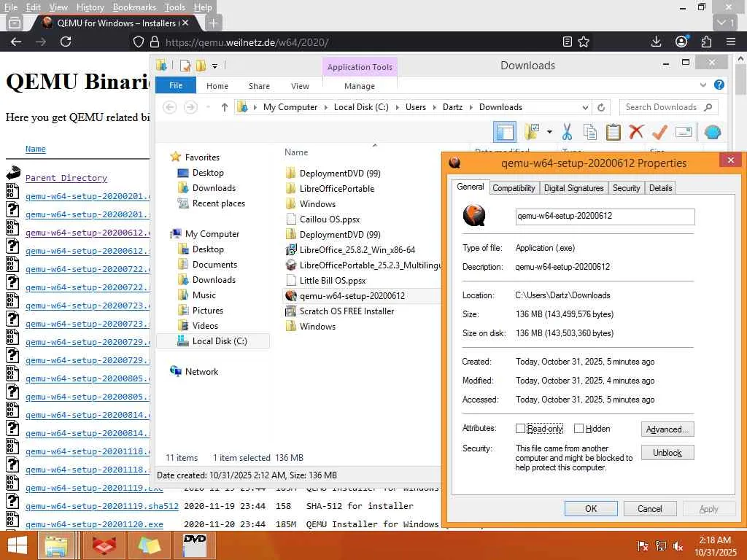Bookmark this page with star icon
Image resolution: width=747 pixels, height=560 pixels.
point(584,42)
